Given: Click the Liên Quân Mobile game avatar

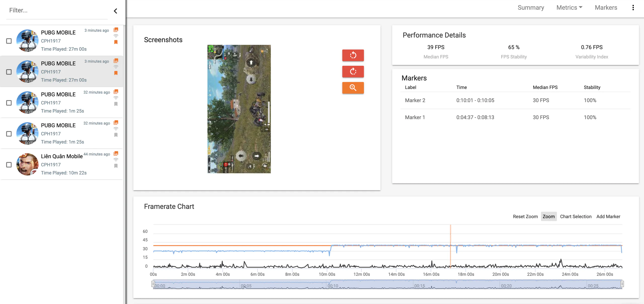Looking at the screenshot, I should 27,164.
